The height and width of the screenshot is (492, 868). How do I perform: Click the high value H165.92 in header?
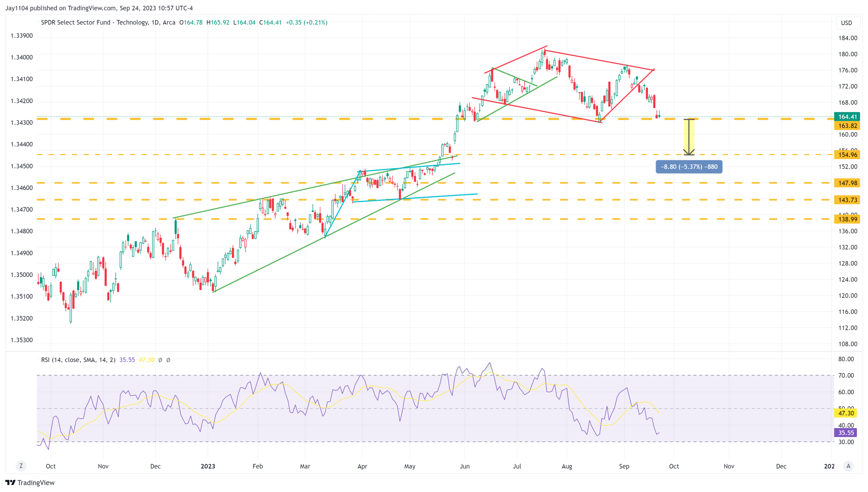pos(218,22)
